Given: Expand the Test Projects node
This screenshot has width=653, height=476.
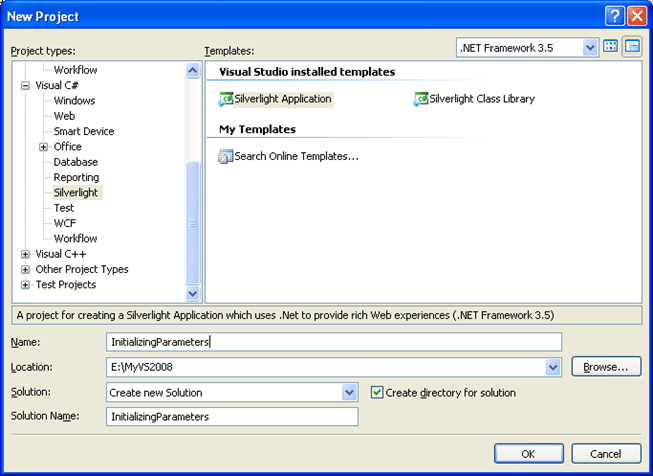Looking at the screenshot, I should tap(25, 285).
